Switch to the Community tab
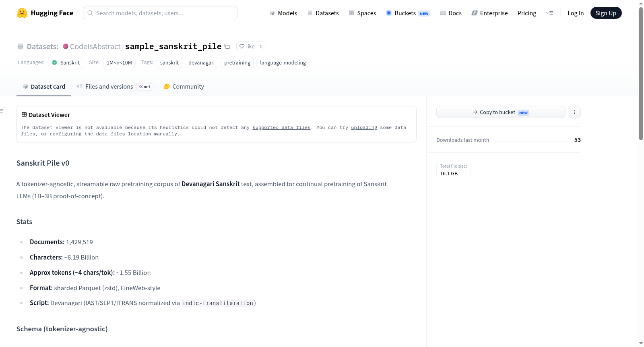Viewport: 644px width, 347px height. [x=184, y=87]
